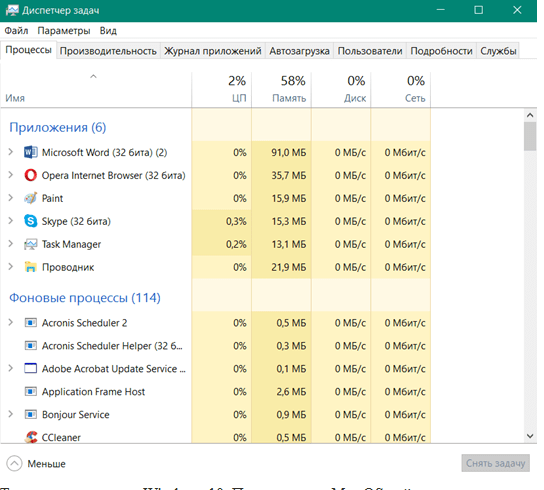Select the Microsoft Word (32 бита) (2) row
This screenshot has height=490, width=544.
[215, 152]
